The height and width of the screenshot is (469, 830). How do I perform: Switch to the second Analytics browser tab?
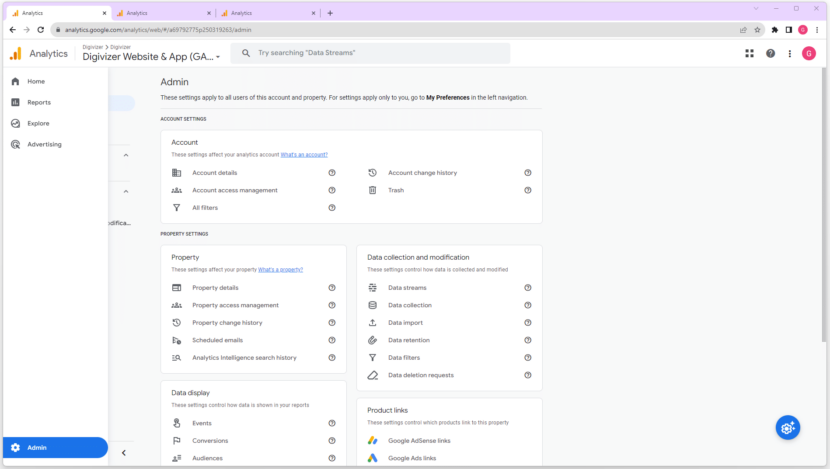click(162, 13)
